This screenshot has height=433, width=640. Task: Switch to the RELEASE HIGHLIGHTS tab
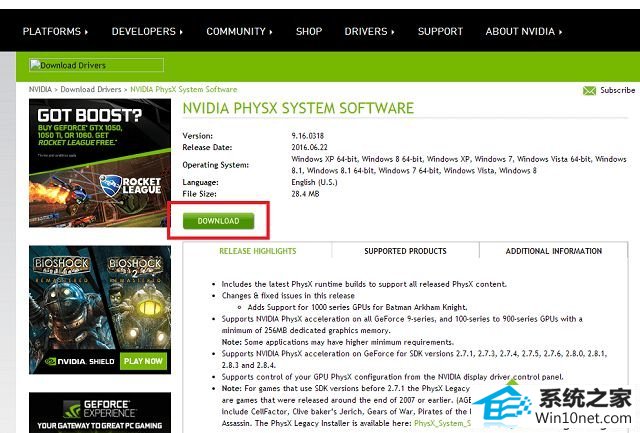point(258,251)
